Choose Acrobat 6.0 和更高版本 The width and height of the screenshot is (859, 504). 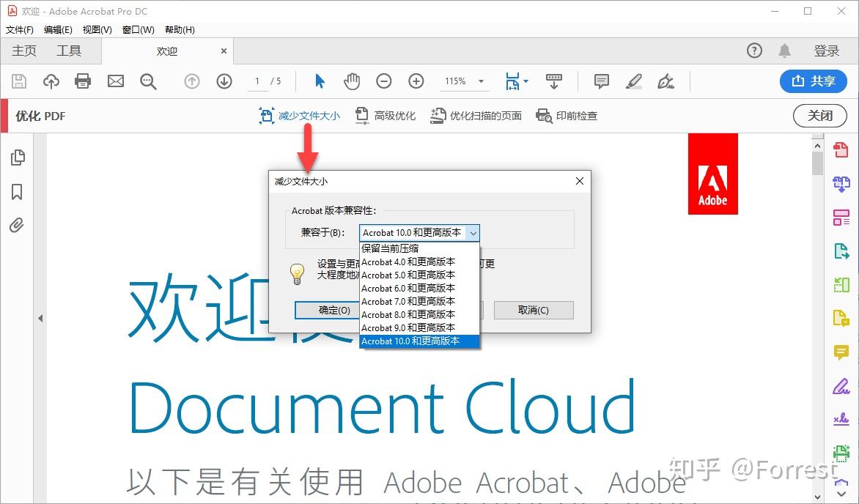click(420, 288)
